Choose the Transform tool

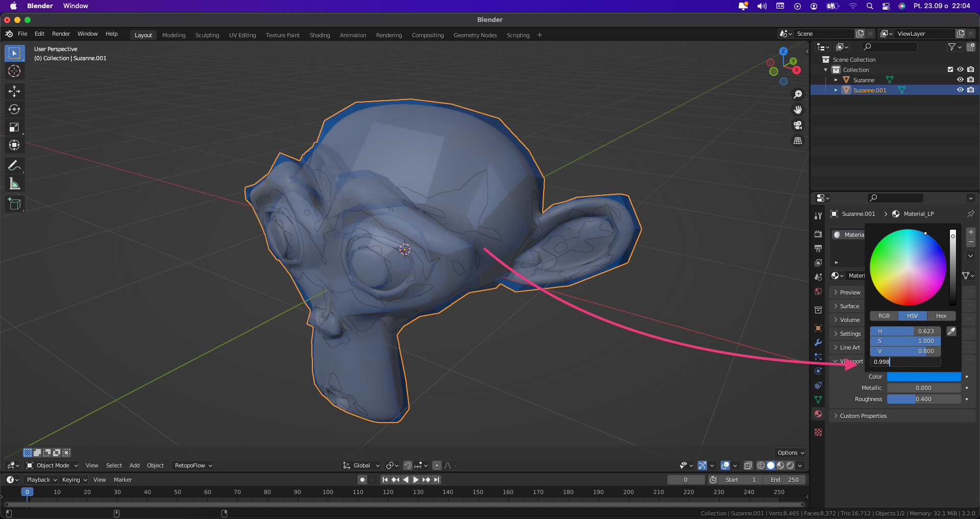pos(14,145)
